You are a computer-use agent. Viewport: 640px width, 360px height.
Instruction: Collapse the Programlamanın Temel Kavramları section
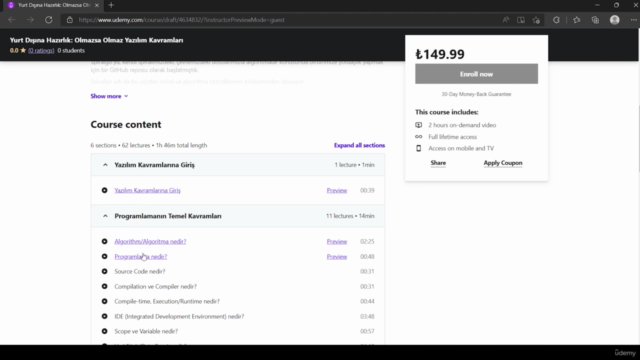(x=105, y=216)
